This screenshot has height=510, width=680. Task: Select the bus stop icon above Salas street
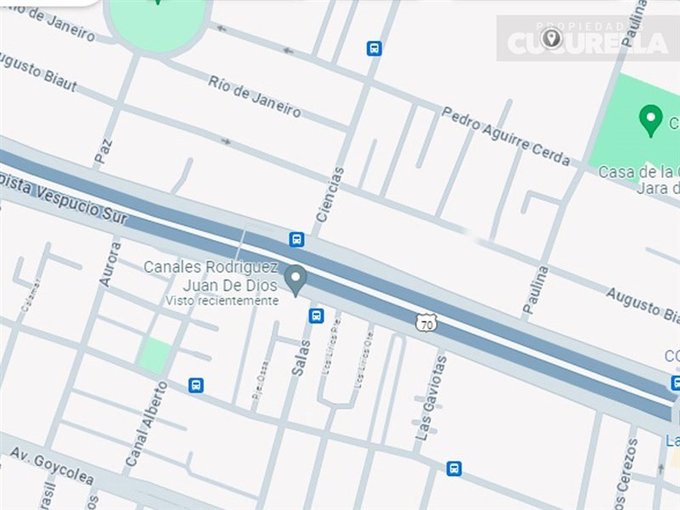tap(316, 316)
